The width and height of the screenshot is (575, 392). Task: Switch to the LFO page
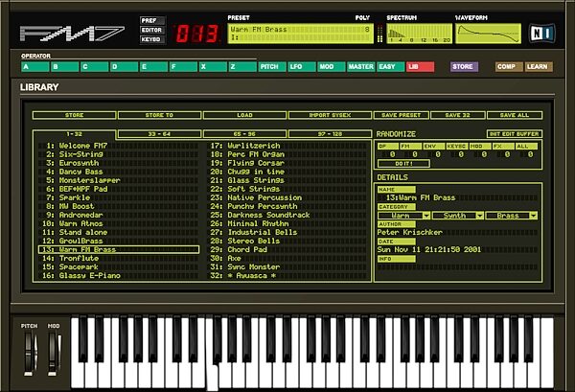pos(302,67)
